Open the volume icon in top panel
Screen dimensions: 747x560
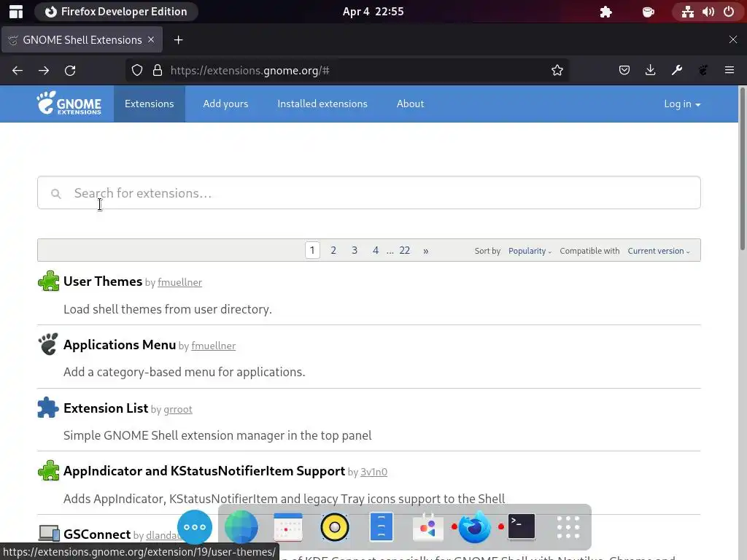click(708, 12)
